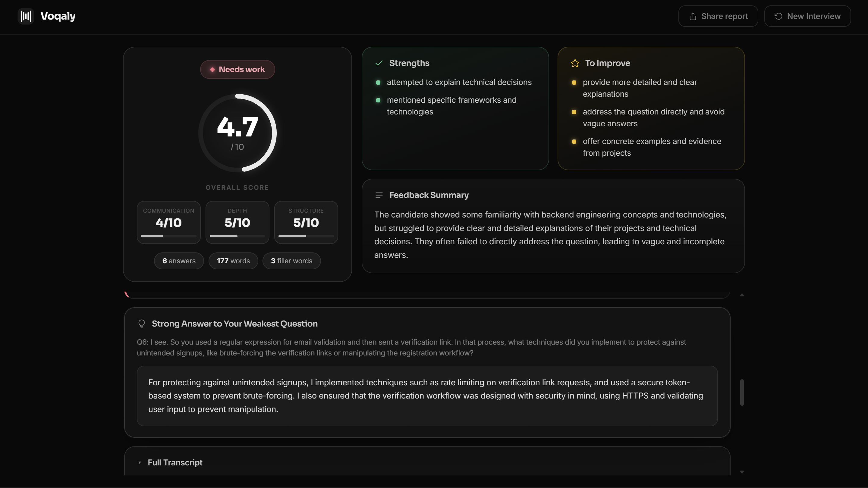Start a New Interview
The image size is (868, 488).
tap(807, 16)
